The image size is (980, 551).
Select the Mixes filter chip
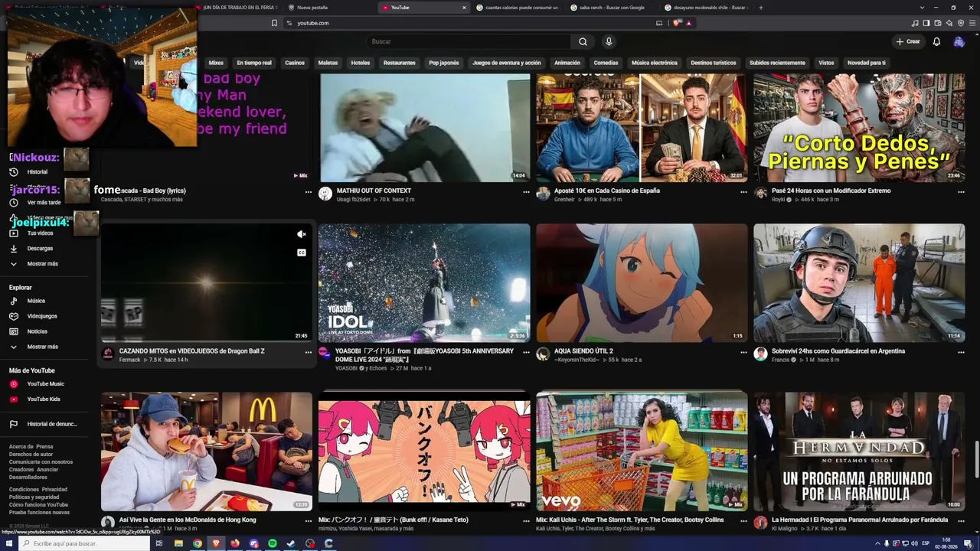216,63
